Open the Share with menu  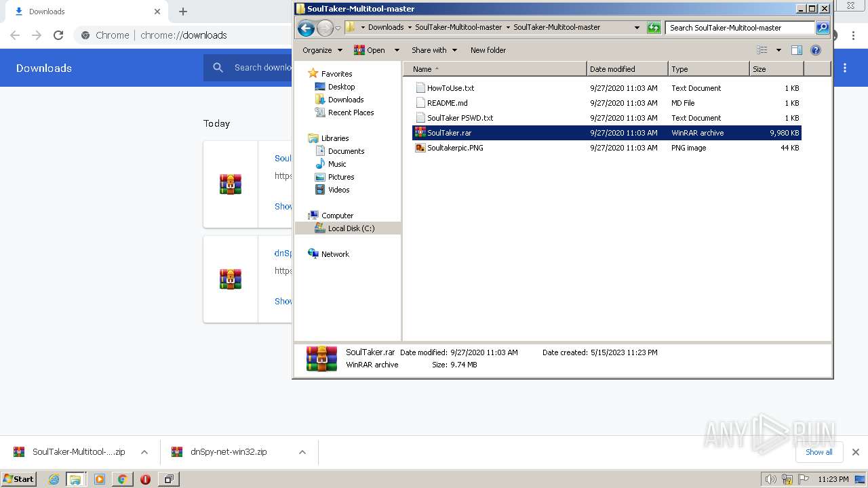[434, 50]
